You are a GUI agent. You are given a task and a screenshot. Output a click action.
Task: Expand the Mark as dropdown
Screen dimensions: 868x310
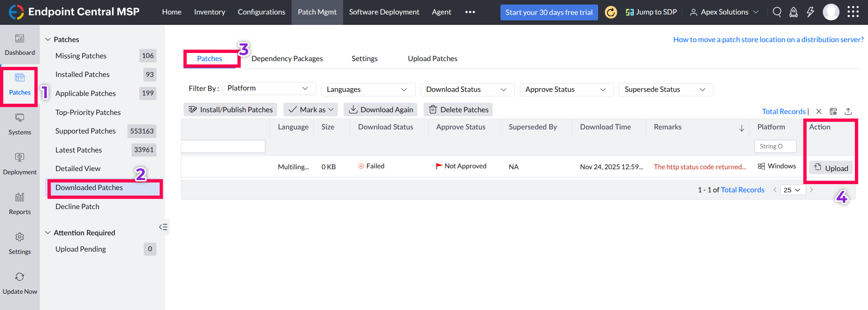tap(311, 110)
